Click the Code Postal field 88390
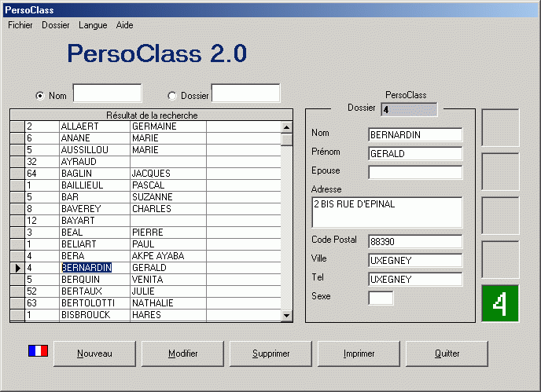 (415, 242)
